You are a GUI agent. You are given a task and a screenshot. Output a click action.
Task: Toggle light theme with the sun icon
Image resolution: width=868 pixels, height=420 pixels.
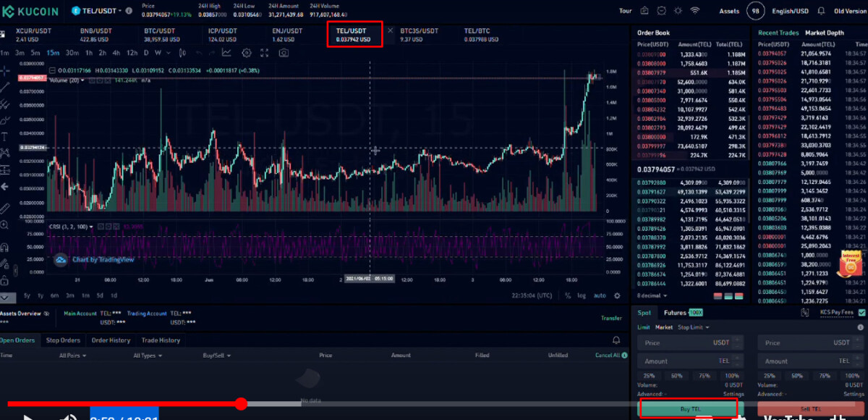pyautogui.click(x=678, y=12)
